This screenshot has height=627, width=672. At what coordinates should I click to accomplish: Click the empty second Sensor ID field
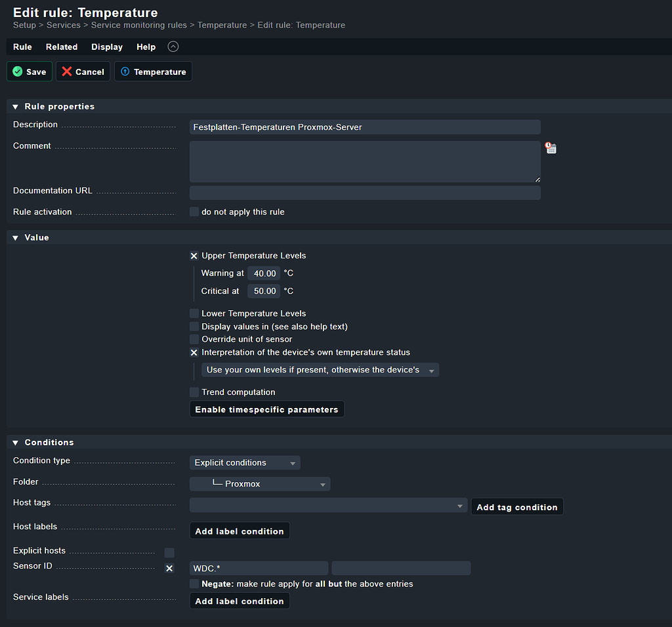click(x=401, y=569)
